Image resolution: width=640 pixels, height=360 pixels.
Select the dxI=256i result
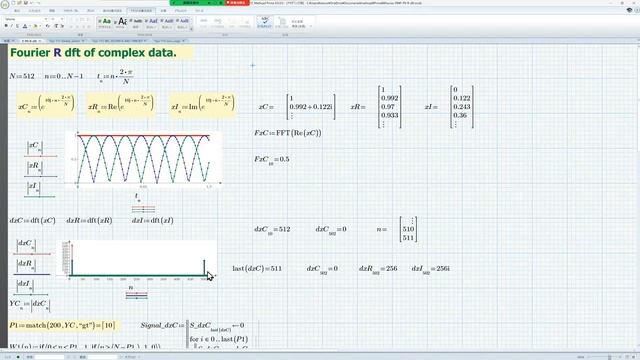pos(431,269)
